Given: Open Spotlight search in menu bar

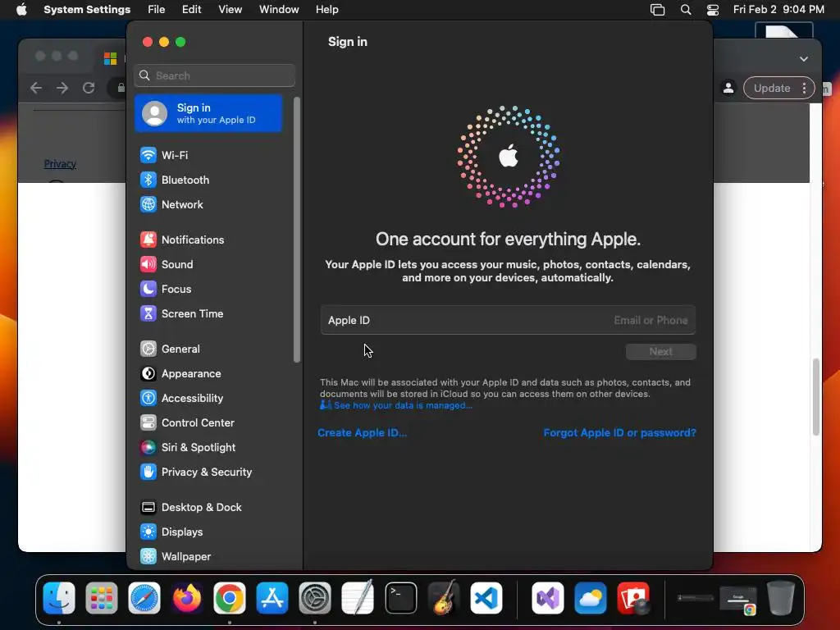Looking at the screenshot, I should click(x=686, y=10).
